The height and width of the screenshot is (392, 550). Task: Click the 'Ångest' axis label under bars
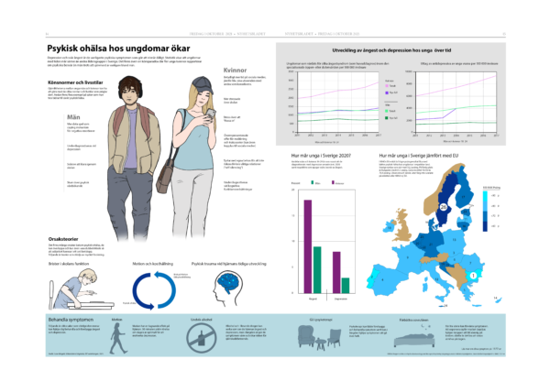pos(313,299)
